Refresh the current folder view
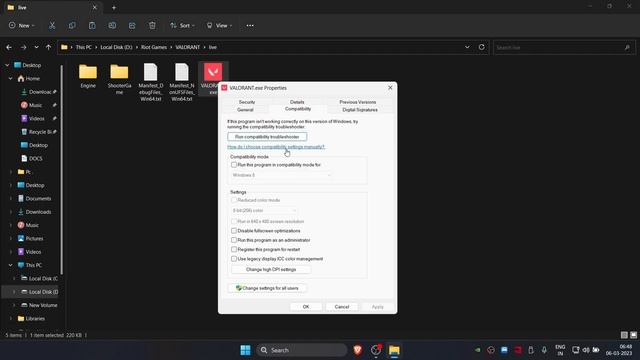 click(x=482, y=47)
